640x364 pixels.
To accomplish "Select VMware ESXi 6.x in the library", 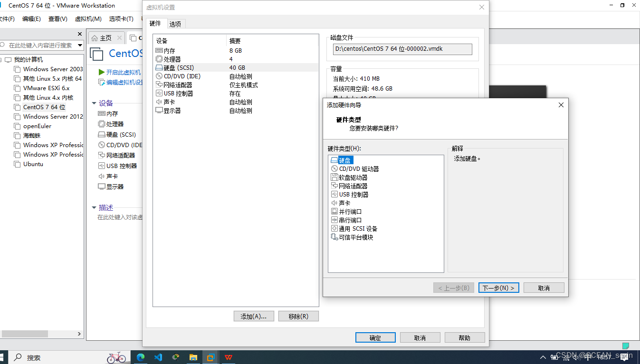I will tap(42, 88).
